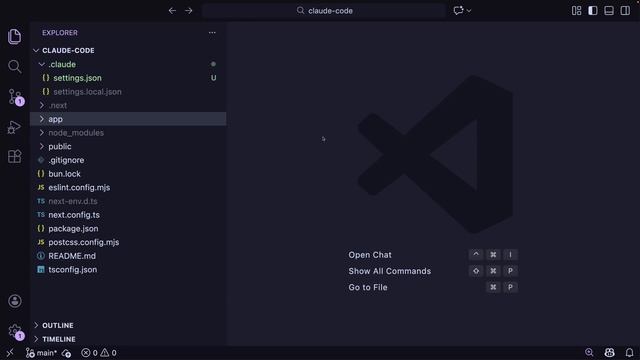Toggle the primary side bar
Viewport: 640px width, 360px height.
tap(593, 11)
